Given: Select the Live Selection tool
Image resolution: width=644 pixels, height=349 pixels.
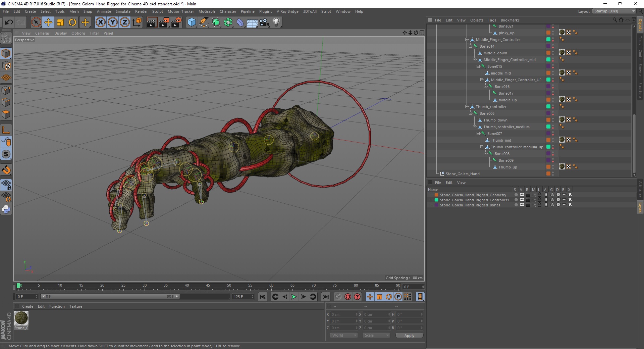Looking at the screenshot, I should pos(36,22).
